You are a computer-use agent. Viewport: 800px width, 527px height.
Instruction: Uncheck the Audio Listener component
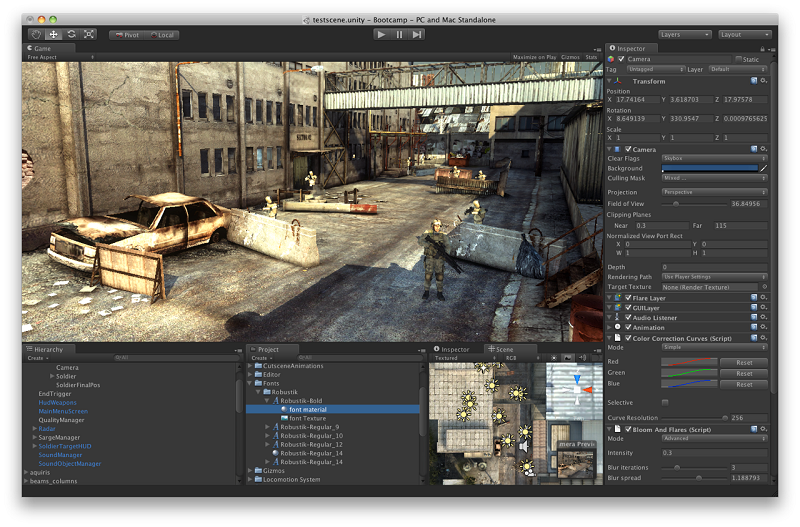pyautogui.click(x=629, y=317)
